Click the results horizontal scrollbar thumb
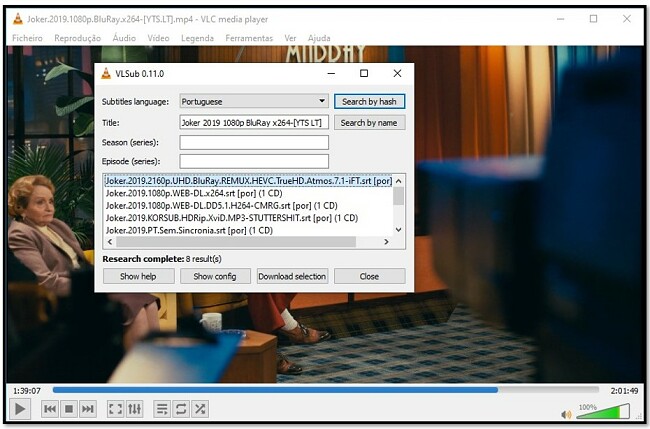Image resolution: width=650 pixels, height=429 pixels. click(236, 242)
